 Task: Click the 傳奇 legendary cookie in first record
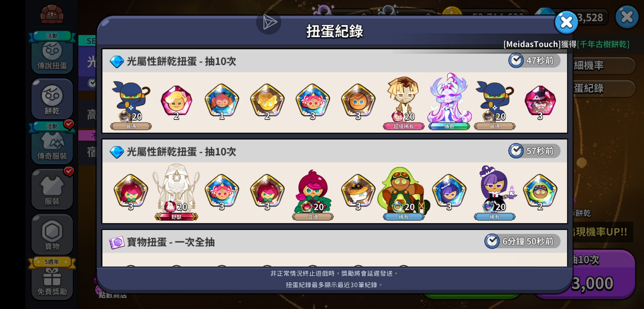click(449, 102)
